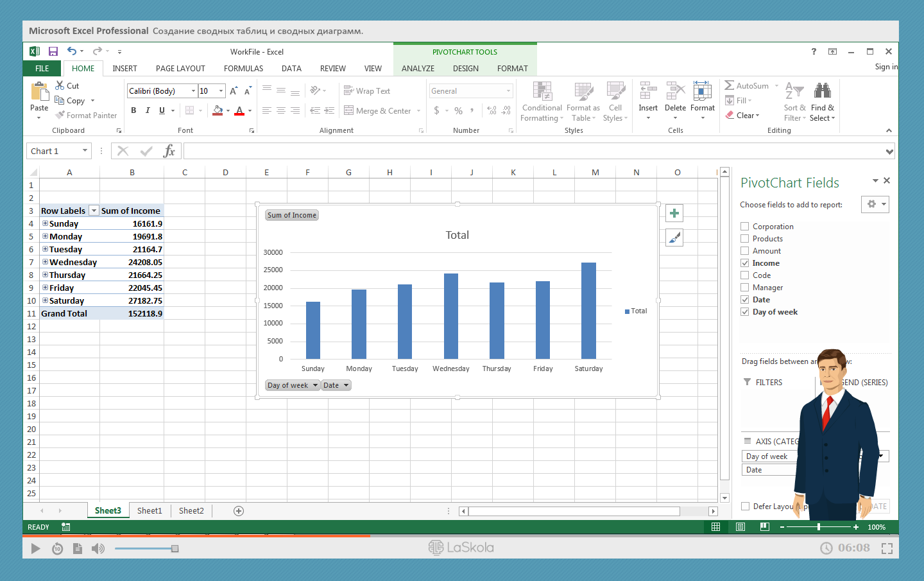Open Chart Styles paintbrush button
This screenshot has height=581, width=924.
tap(674, 238)
